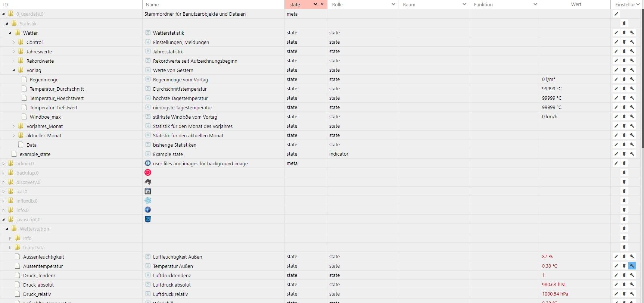Collapse the Wetter folder

(10, 33)
